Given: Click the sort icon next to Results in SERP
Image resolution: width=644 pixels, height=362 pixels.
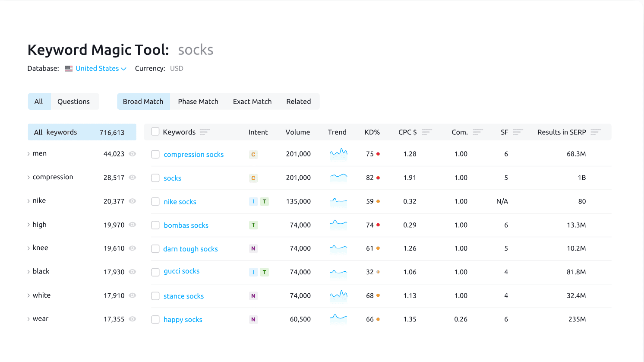Looking at the screenshot, I should (x=597, y=132).
